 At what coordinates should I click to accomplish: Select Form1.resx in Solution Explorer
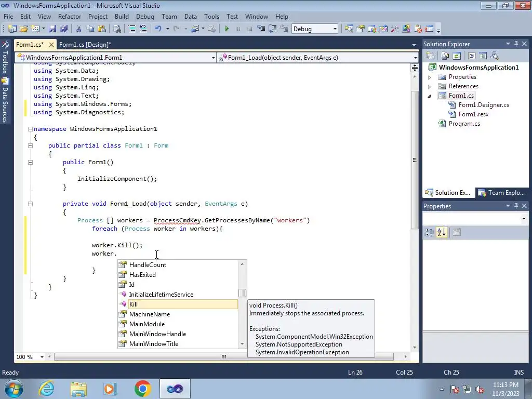[473, 114]
